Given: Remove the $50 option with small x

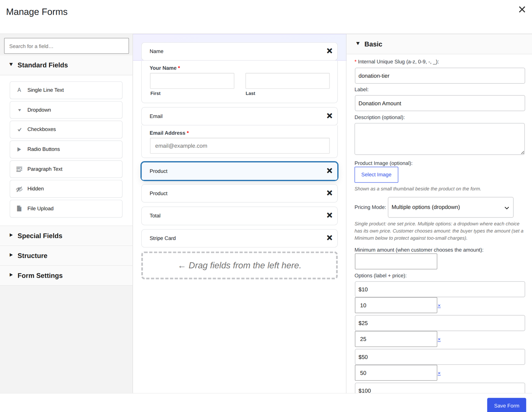Looking at the screenshot, I should [x=439, y=373].
